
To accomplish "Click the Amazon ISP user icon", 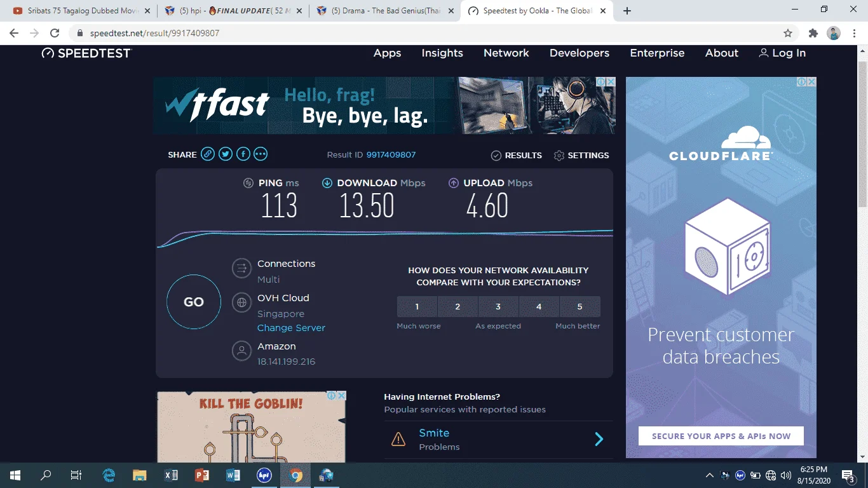I will (241, 351).
